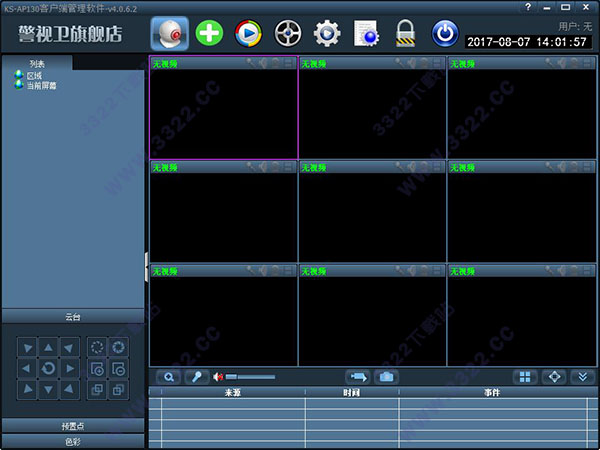This screenshot has width=600, height=450.
Task: Click the iris close dashed-circle button
Action: 97,347
